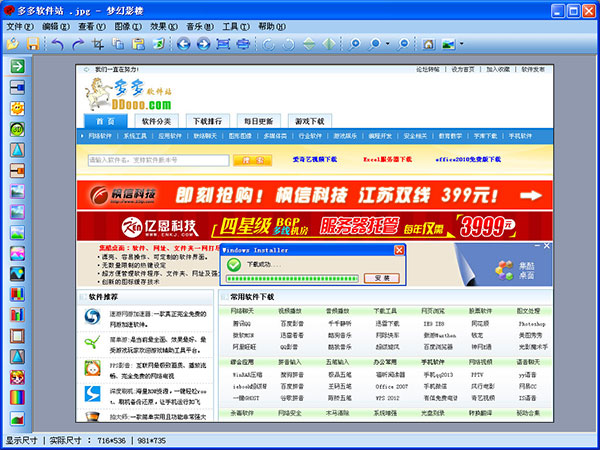The image size is (600, 450).
Task: Click the 981*735 value in status bar
Action: [153, 440]
